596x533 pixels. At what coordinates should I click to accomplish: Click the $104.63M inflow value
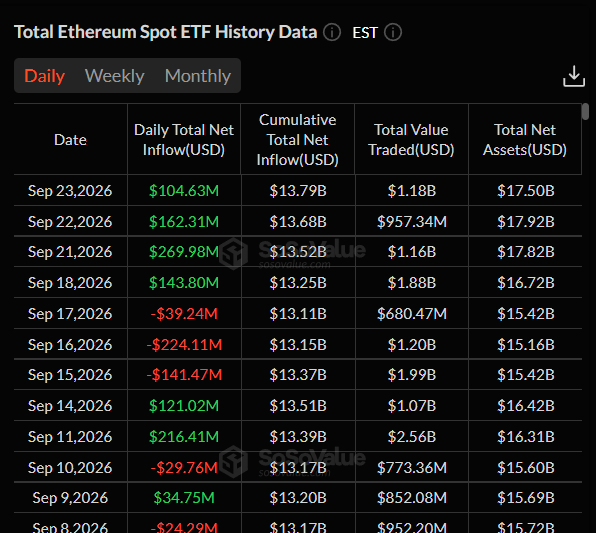pyautogui.click(x=184, y=190)
